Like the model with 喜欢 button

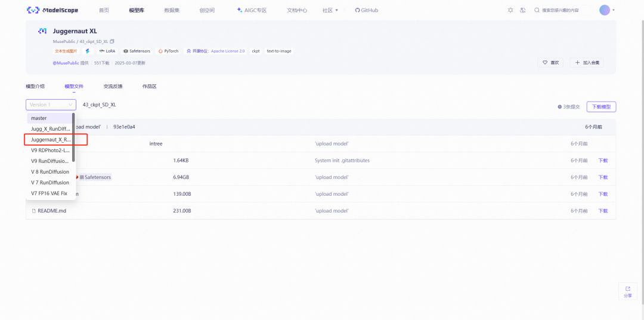click(x=550, y=63)
